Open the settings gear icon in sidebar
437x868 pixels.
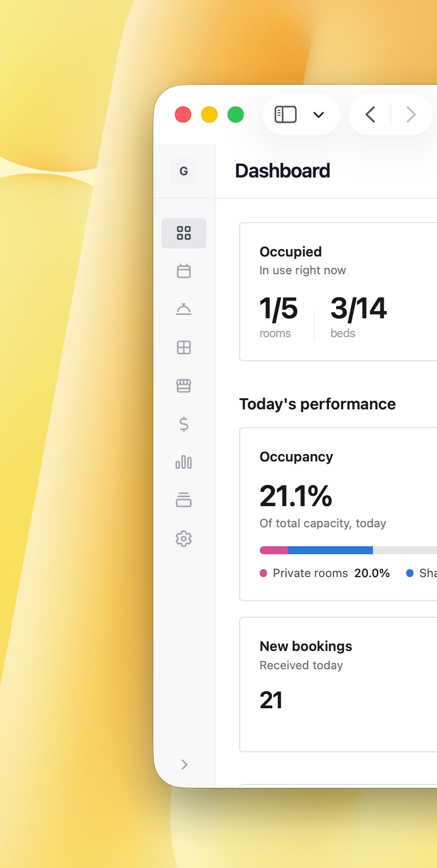(184, 539)
